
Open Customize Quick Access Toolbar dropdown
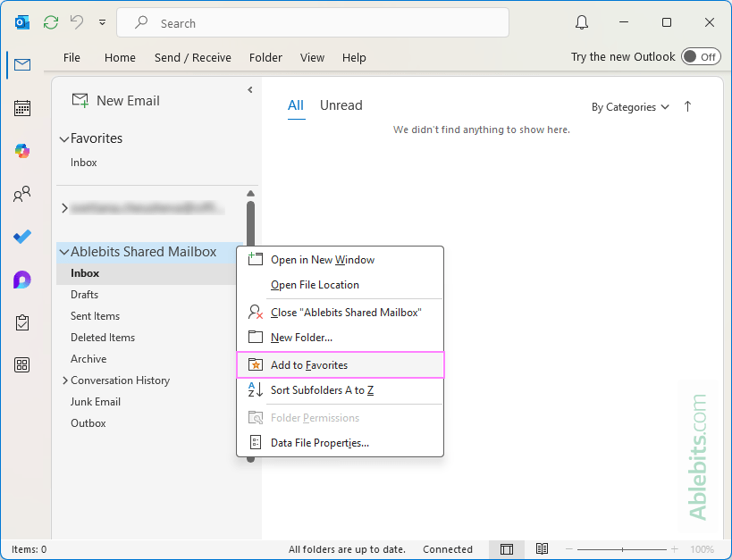point(102,22)
